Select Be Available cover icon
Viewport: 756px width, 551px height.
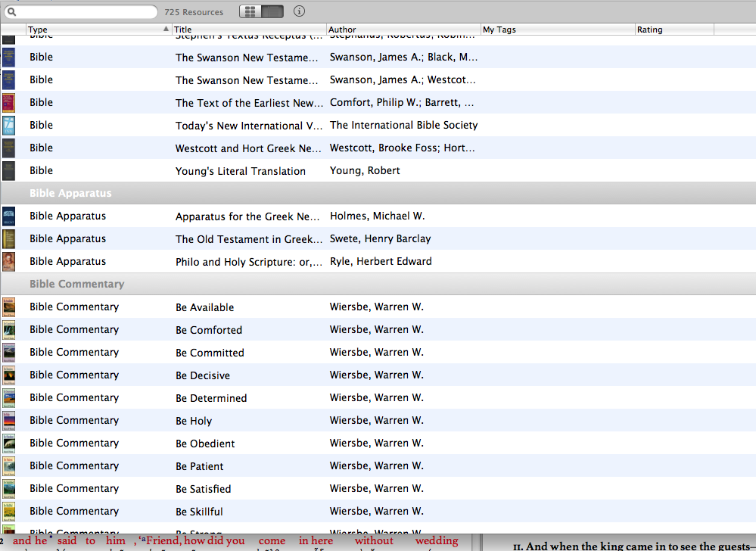pyautogui.click(x=8, y=307)
